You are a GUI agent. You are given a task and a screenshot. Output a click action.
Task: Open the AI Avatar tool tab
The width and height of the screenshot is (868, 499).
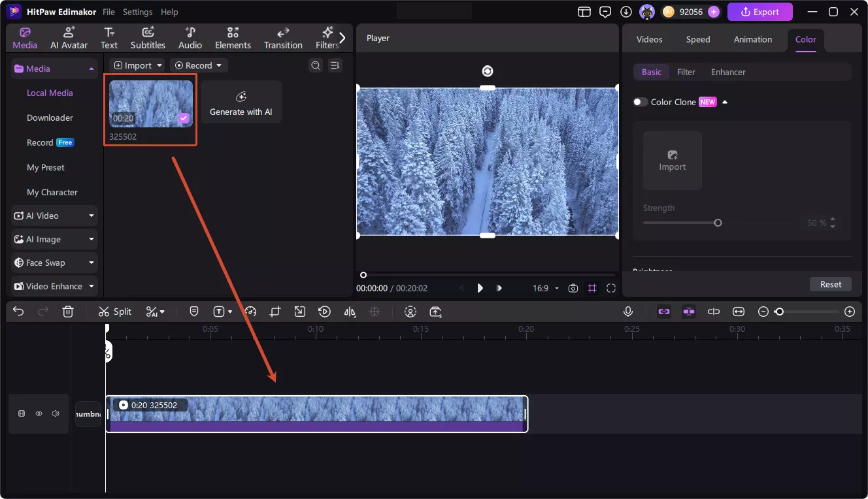(x=69, y=38)
